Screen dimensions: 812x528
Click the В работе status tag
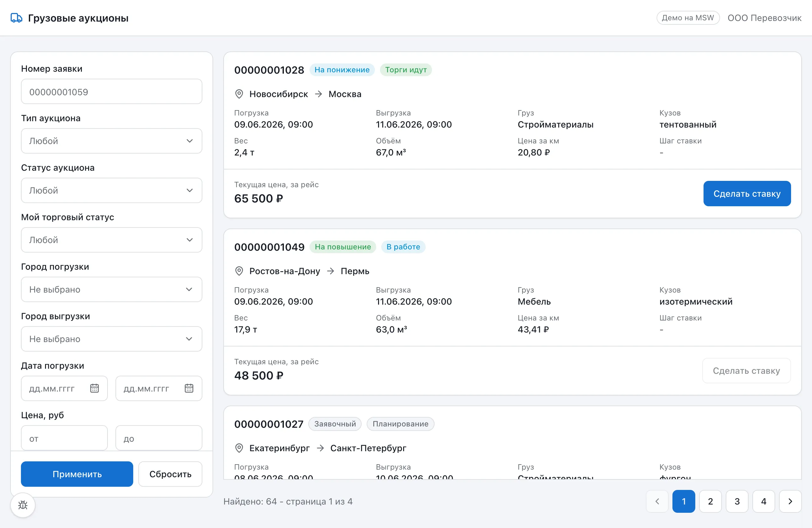tap(403, 247)
